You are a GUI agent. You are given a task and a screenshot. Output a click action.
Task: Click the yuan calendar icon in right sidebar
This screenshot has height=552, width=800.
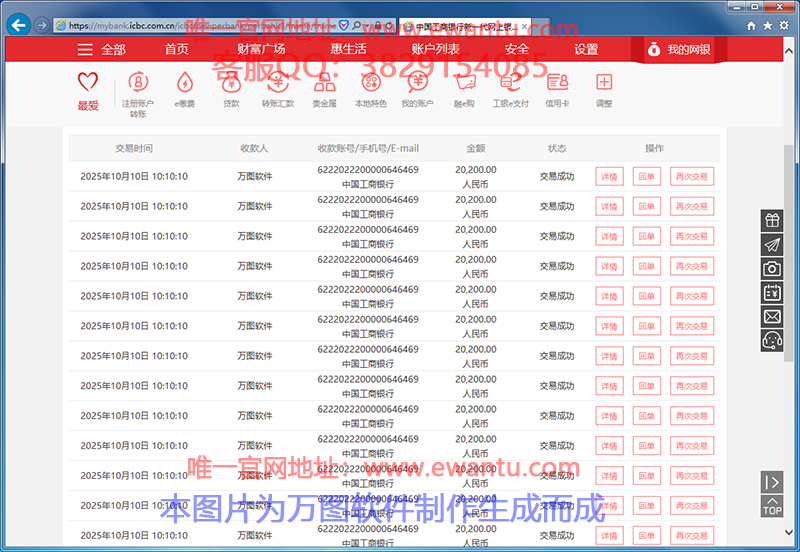tap(772, 293)
